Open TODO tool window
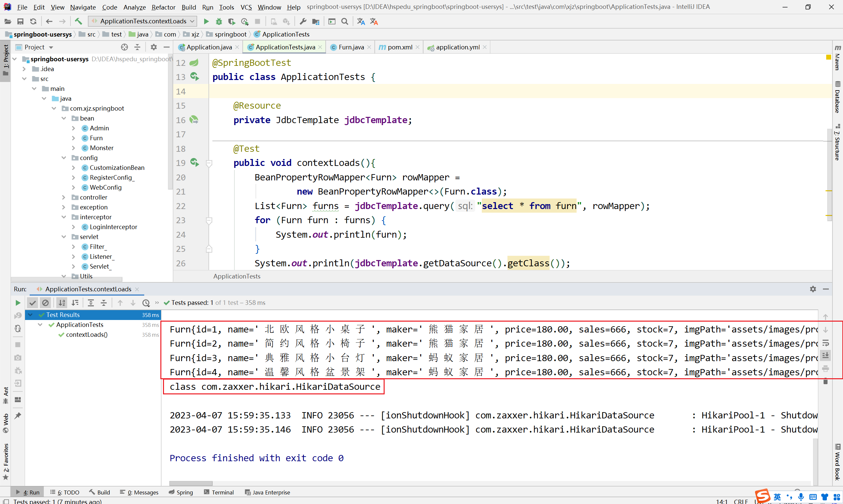Screen dimensions: 843x504 click(x=65, y=492)
